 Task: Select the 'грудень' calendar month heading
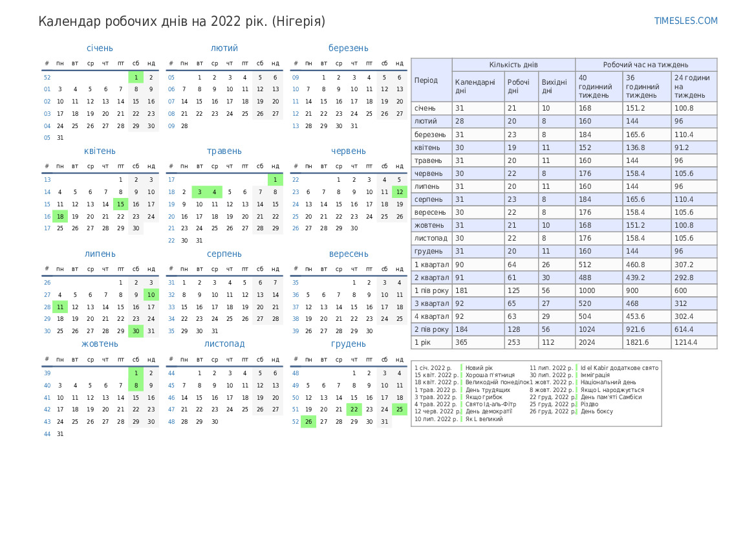point(348,344)
